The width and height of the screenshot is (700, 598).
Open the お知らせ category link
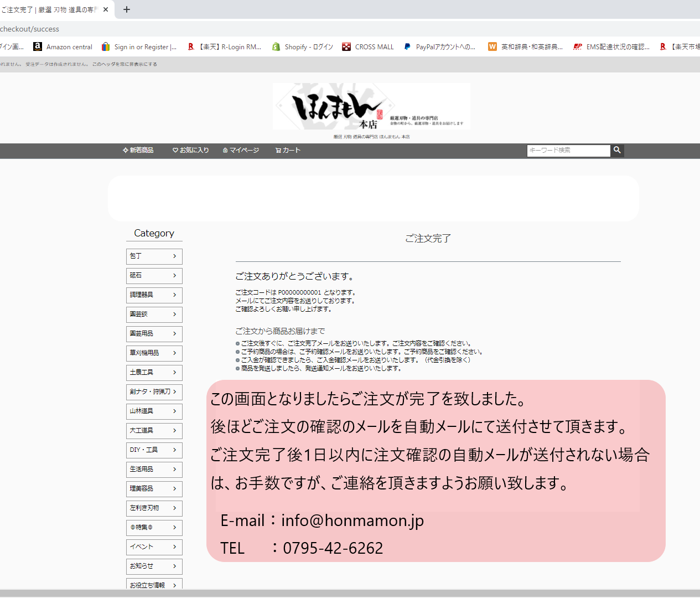(x=154, y=566)
